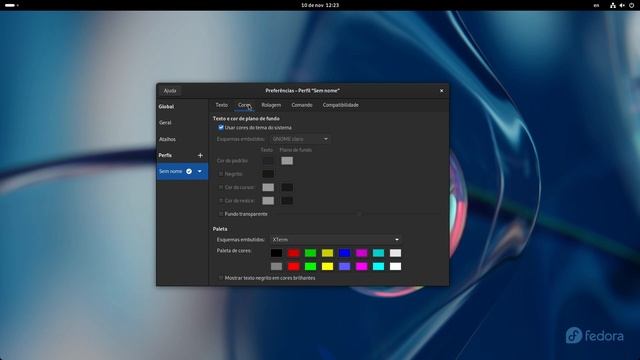
Task: Uncheck 'Usar cores do tema do sistema'
Action: point(221,127)
